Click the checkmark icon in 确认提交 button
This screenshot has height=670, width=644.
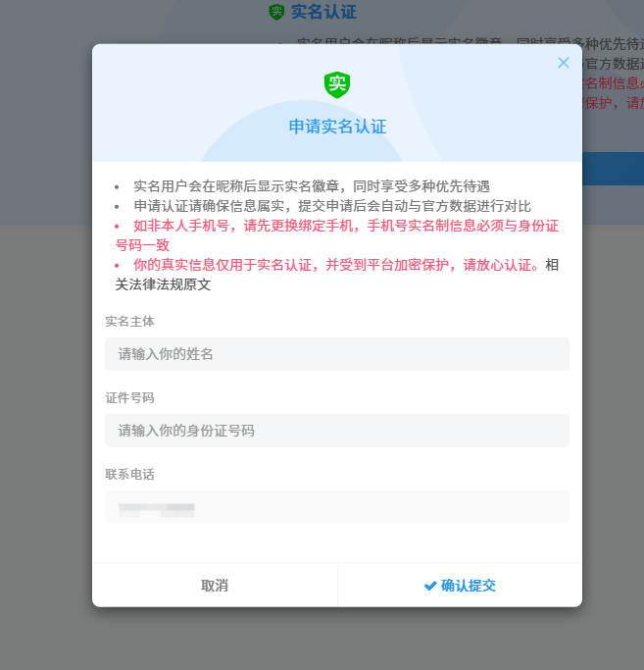(x=430, y=586)
